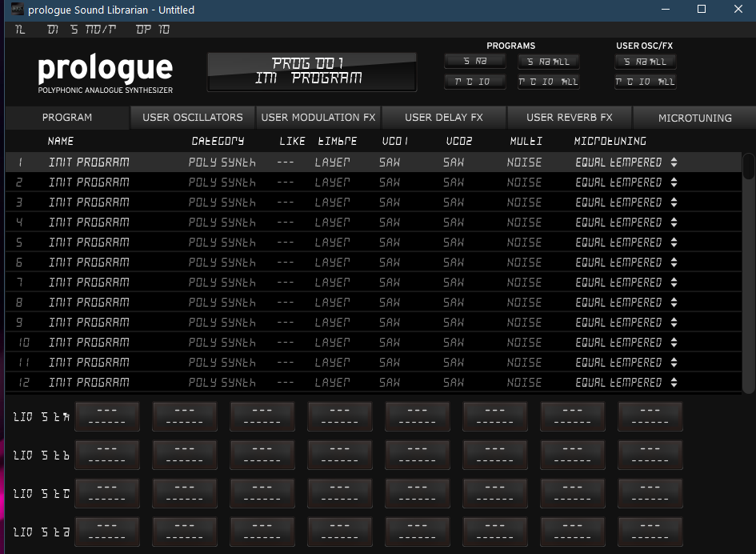Click LIKE cell in row 10
The height and width of the screenshot is (554, 756).
point(286,342)
